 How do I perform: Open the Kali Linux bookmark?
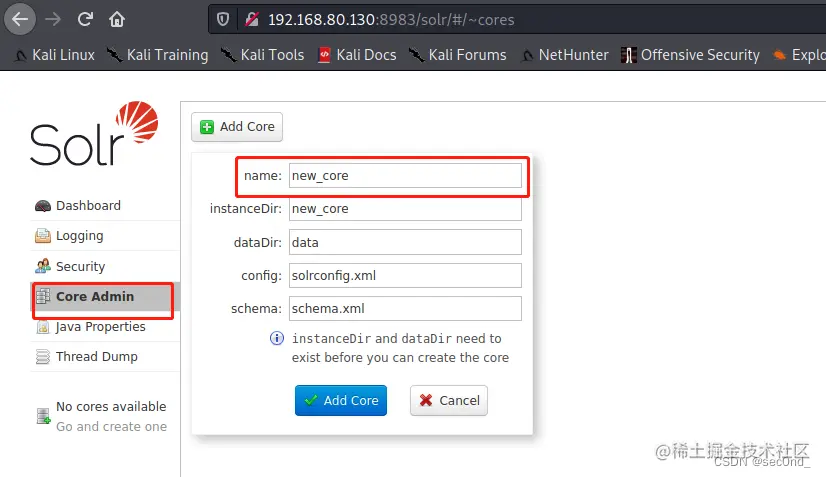pyautogui.click(x=55, y=55)
